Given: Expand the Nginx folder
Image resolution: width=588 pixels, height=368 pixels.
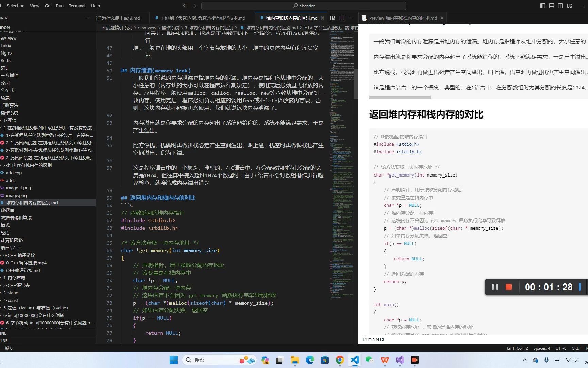Looking at the screenshot, I should pos(48,53).
